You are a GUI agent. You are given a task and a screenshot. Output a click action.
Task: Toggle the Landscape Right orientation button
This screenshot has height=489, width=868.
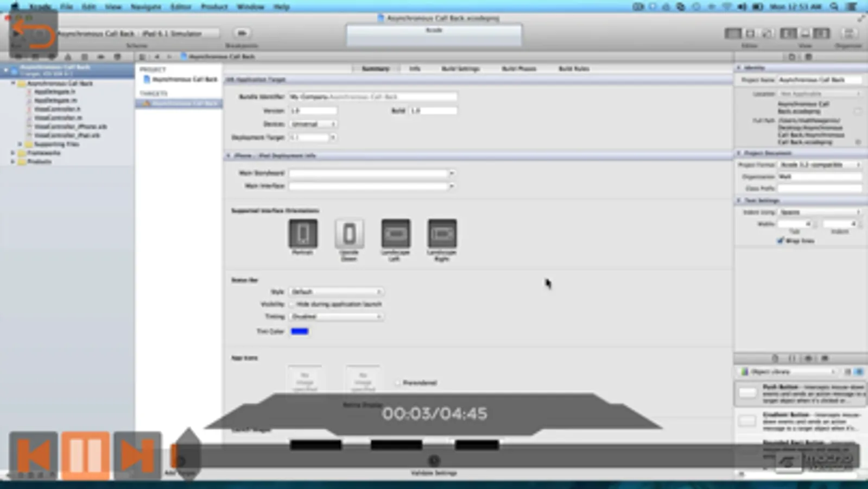[442, 234]
